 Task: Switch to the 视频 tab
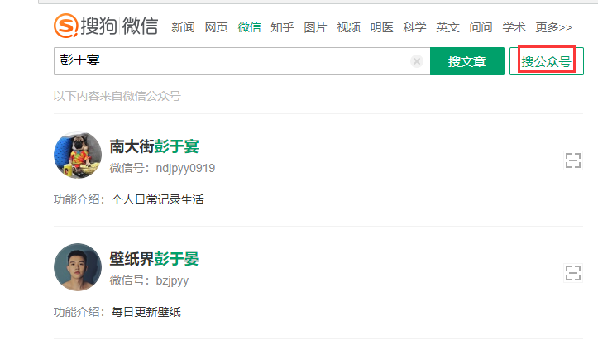(x=348, y=27)
